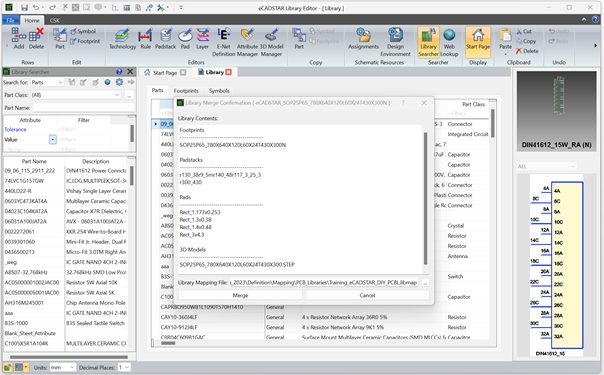The image size is (604, 375).
Task: Switch to the Footprints tab
Action: coord(186,91)
